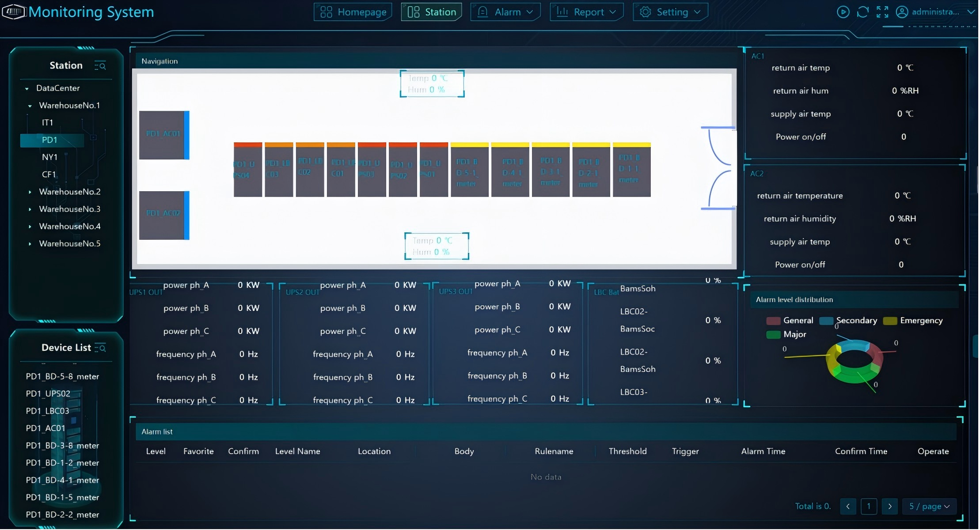The width and height of the screenshot is (980, 530).
Task: Click the top Temp/Hum sensor box
Action: [x=433, y=84]
